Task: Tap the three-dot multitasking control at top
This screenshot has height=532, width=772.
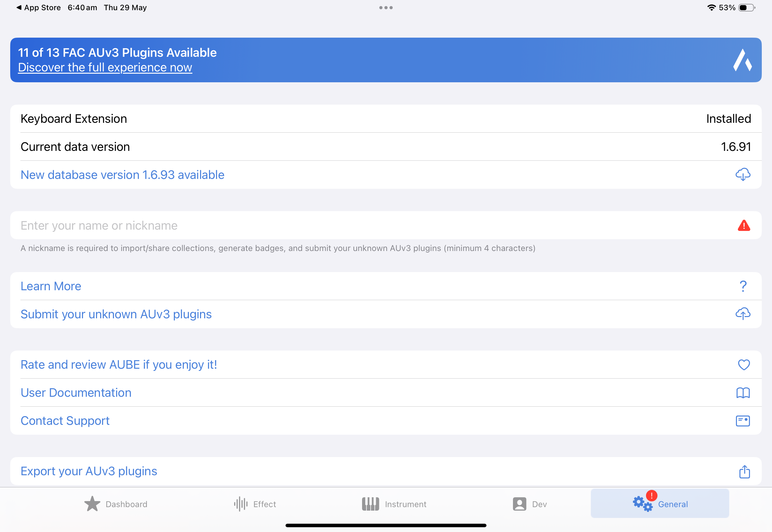Action: [386, 7]
